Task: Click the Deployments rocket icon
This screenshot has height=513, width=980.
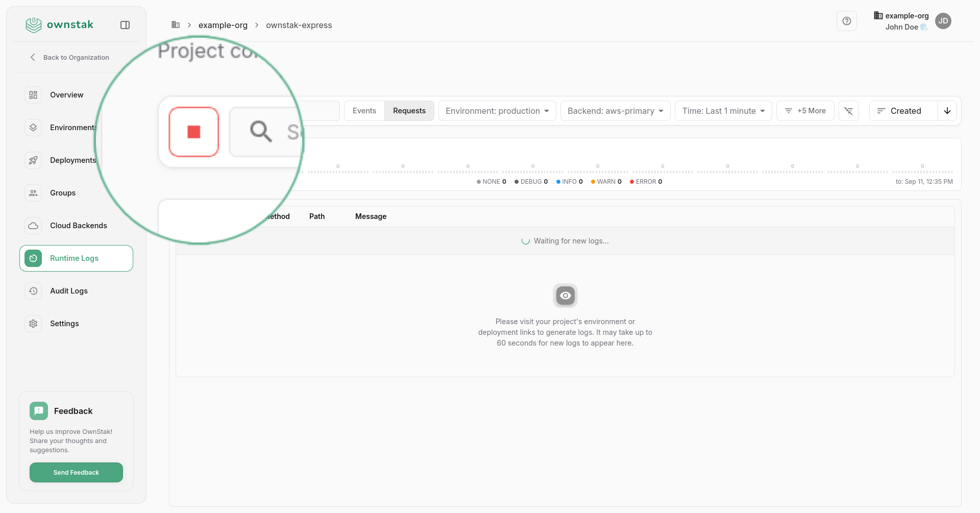Action: [33, 160]
